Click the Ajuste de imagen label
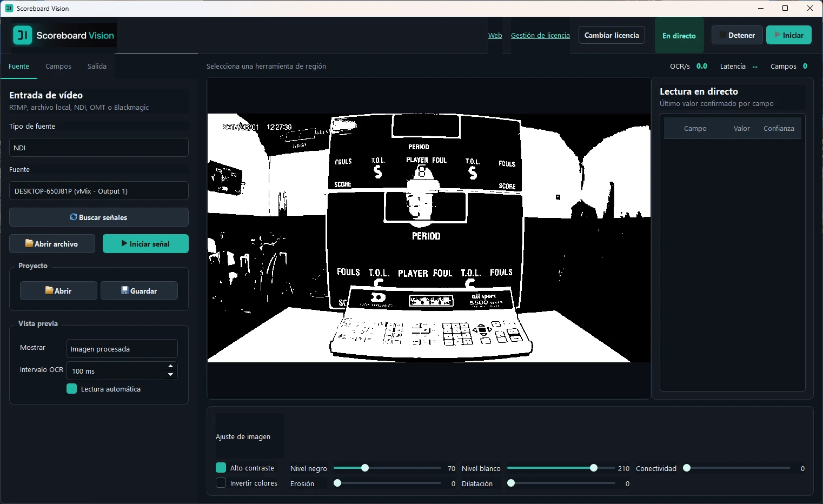This screenshot has width=823, height=504. tap(243, 436)
